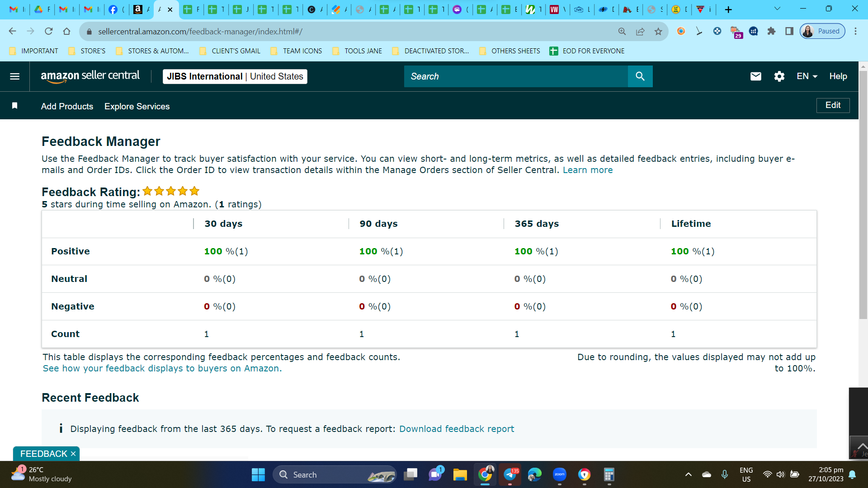Click the FEEDBACK tag label
Image resolution: width=868 pixels, height=488 pixels.
click(43, 454)
